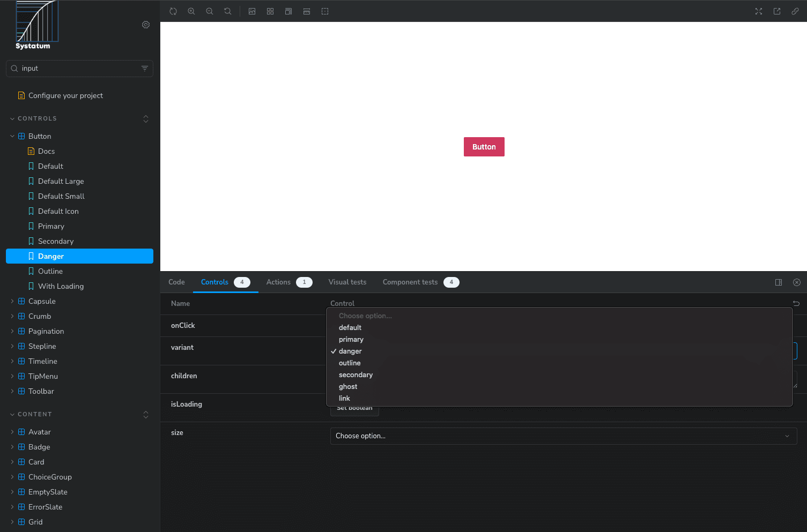807x532 pixels.
Task: Choose the outline variant option
Action: click(559, 363)
